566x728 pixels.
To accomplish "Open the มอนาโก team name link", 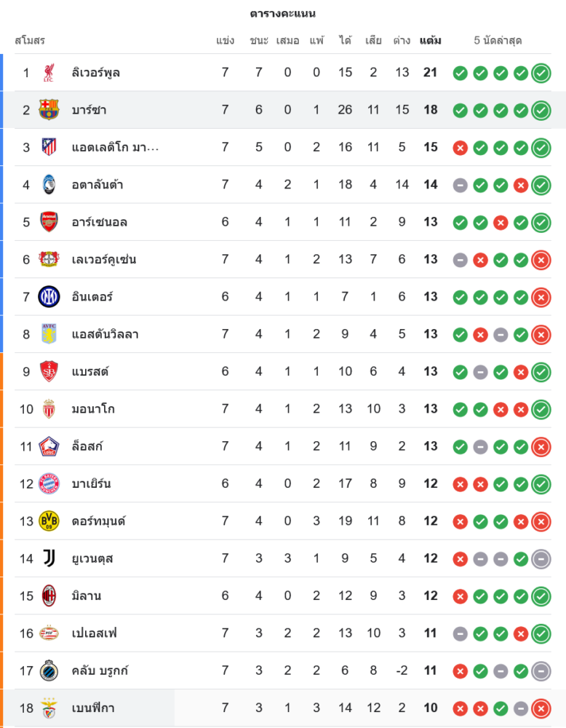I will pos(93,409).
